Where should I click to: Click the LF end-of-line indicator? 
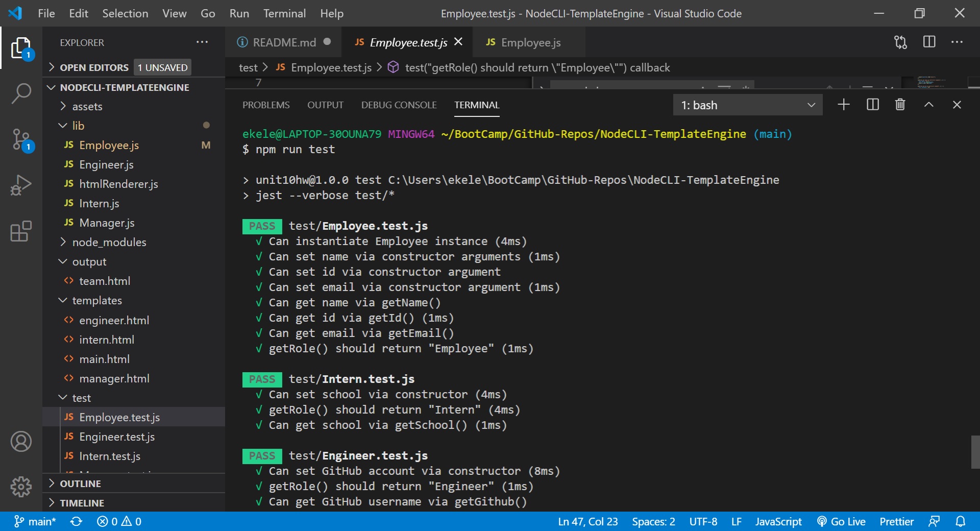point(736,521)
